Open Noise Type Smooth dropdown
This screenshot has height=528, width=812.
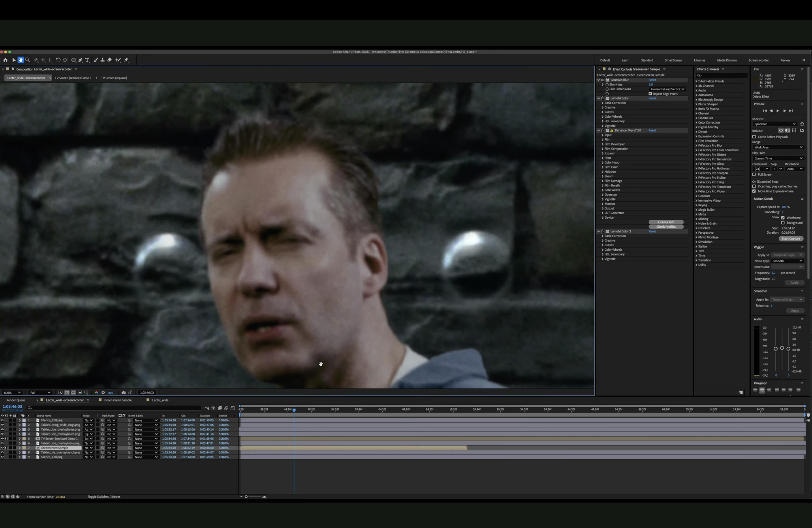tap(787, 261)
